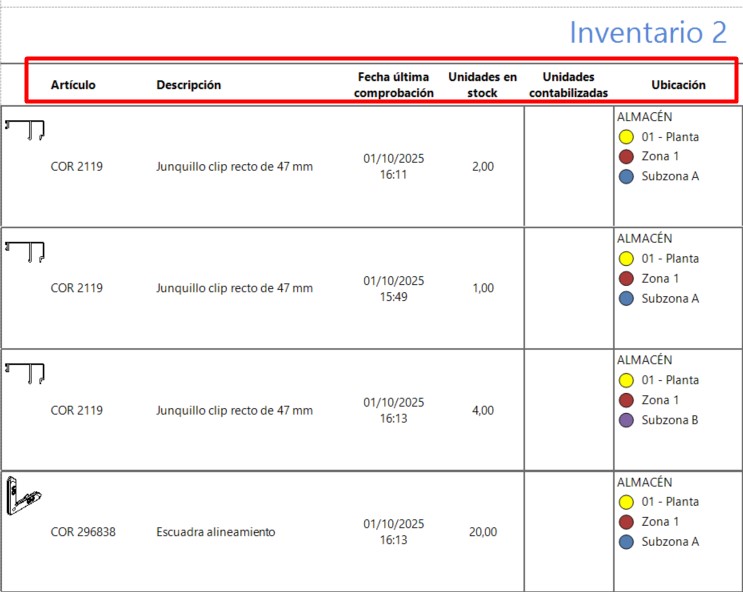743x592 pixels.
Task: Click the blue Subzona A circle in the 1,00 stock row
Action: (626, 299)
